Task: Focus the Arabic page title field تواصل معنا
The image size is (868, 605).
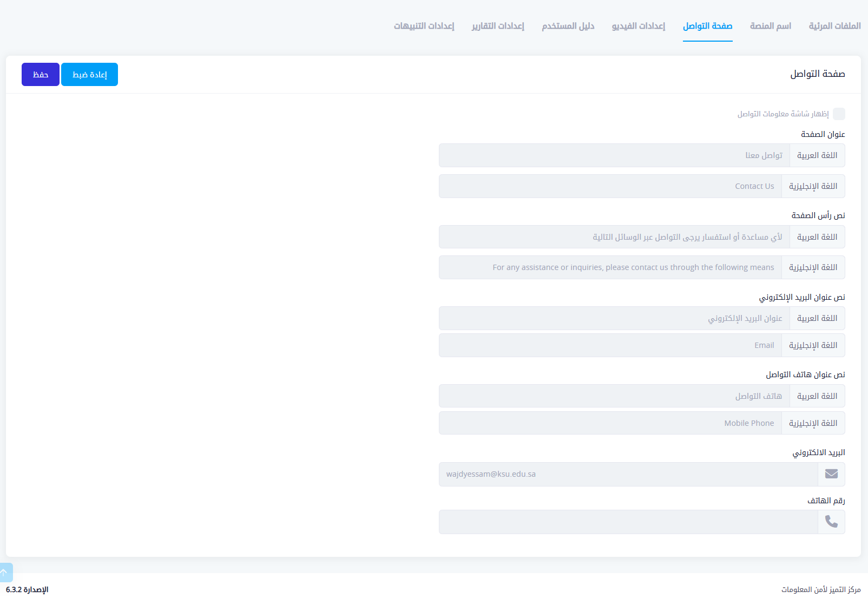Action: coord(614,155)
